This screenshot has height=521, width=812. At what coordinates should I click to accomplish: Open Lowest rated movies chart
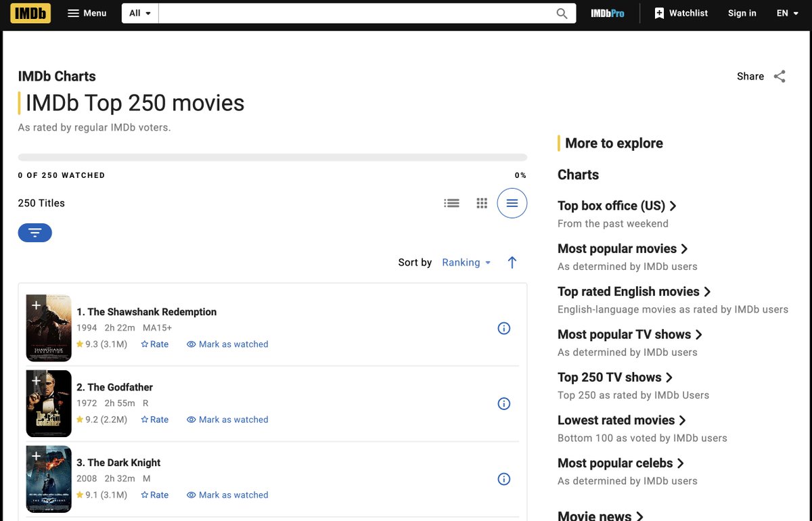(x=622, y=421)
